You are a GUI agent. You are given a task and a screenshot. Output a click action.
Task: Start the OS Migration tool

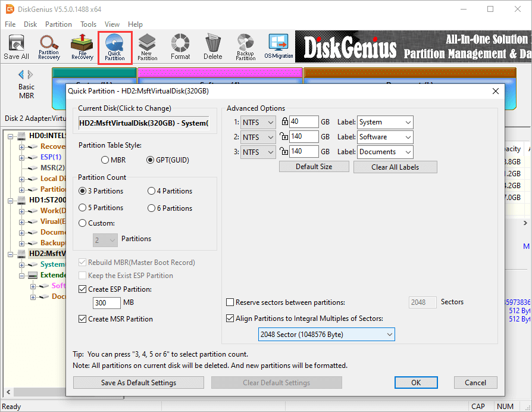pos(278,47)
